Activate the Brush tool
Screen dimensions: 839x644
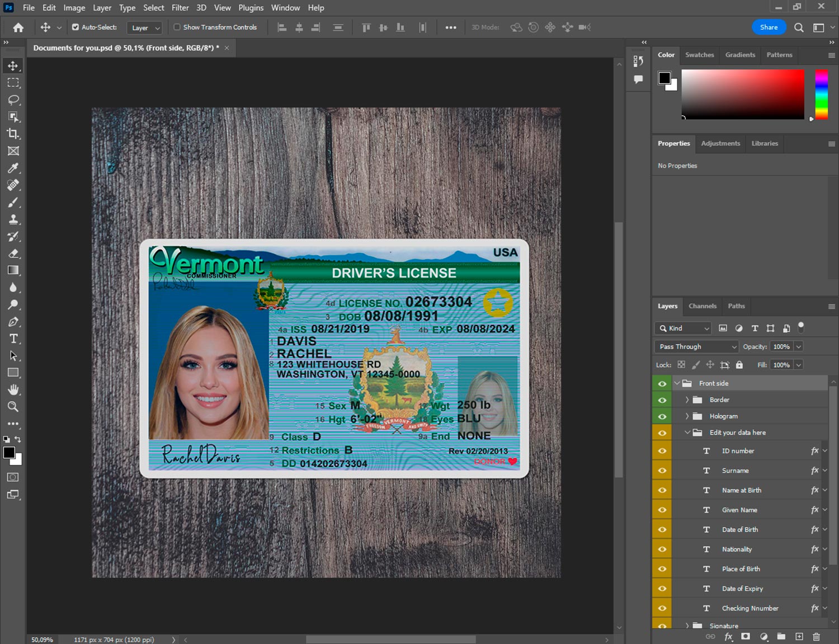pos(13,202)
